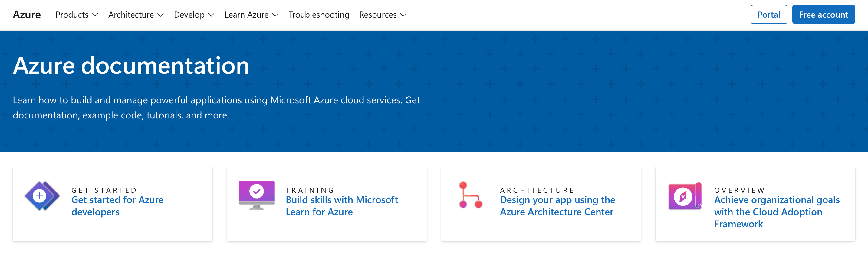Select the Azure logo in the top bar
Screen dimensions: 868x278
(27, 15)
